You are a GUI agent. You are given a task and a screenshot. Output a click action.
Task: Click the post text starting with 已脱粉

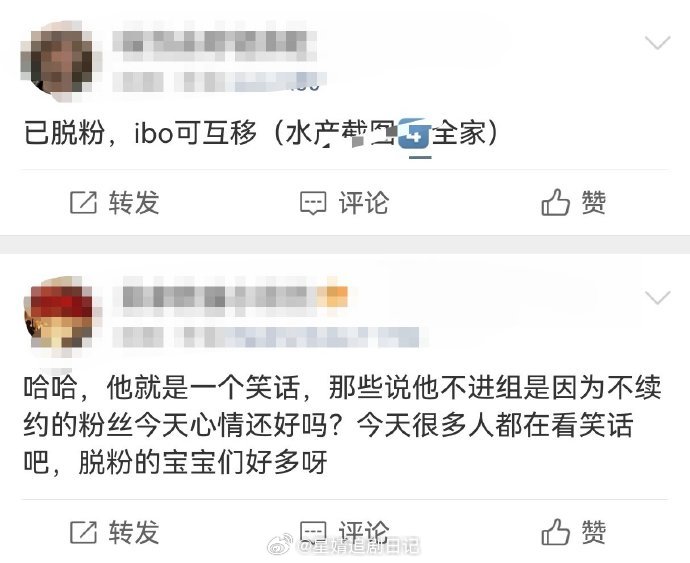261,133
